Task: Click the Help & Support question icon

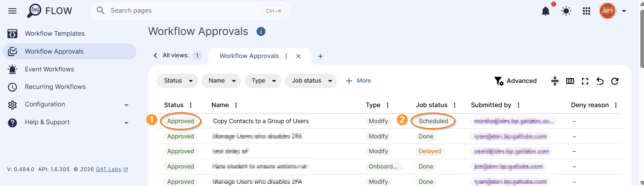Action: [12, 123]
